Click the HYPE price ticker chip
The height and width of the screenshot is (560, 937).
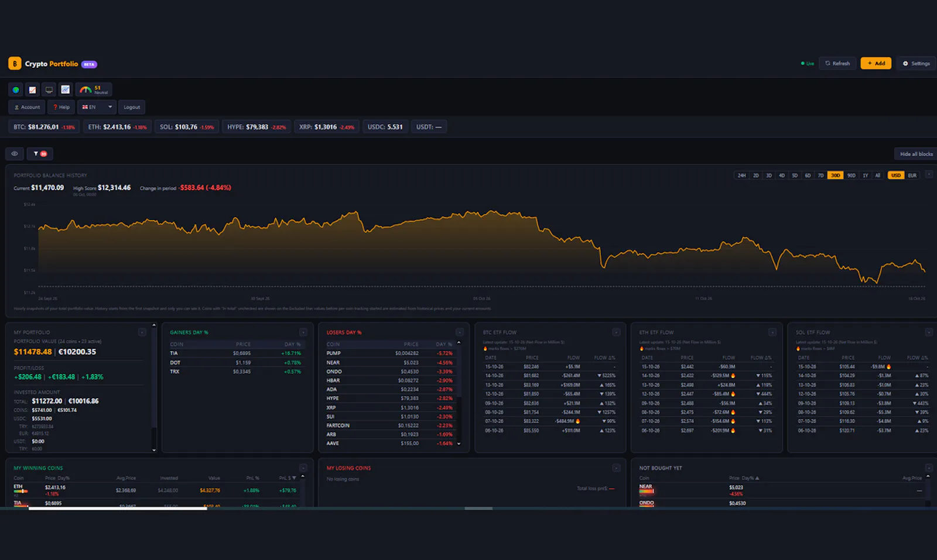(x=257, y=127)
